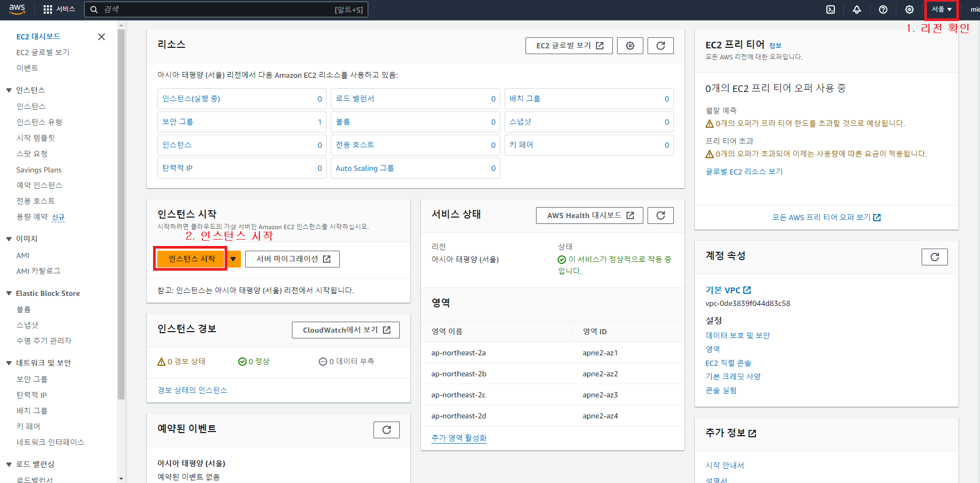Click 모든 AWS 프리 티어 오퍼 보기
Screen dimensions: 980x483
(x=826, y=218)
